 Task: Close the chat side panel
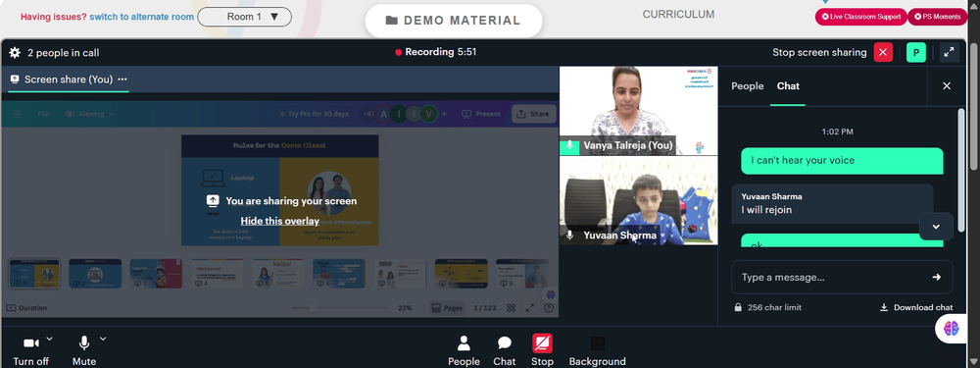(947, 85)
